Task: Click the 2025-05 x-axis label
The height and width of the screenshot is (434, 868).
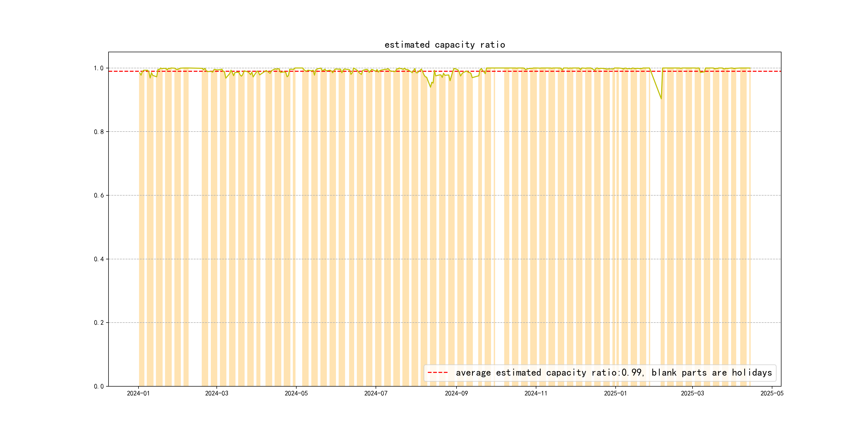Action: pos(772,393)
